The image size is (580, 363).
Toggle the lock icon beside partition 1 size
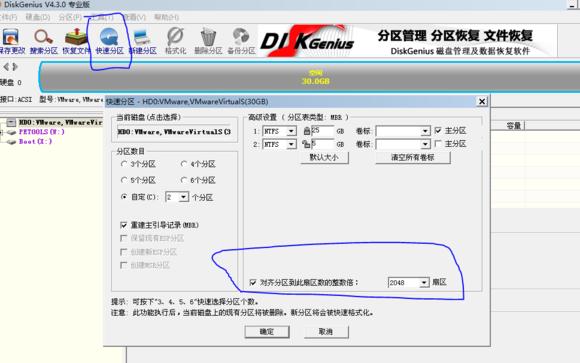(x=307, y=131)
